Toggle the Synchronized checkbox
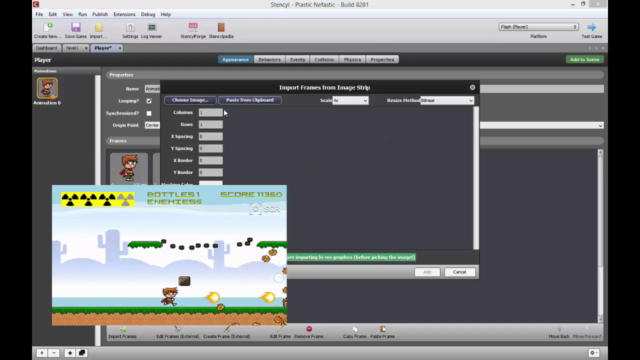 tap(149, 113)
